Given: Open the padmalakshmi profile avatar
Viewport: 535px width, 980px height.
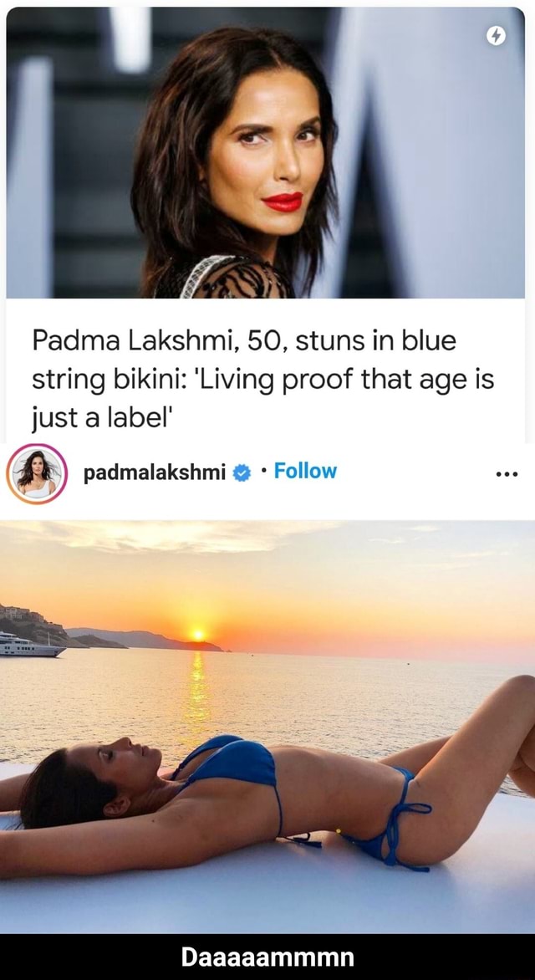Looking at the screenshot, I should [36, 473].
